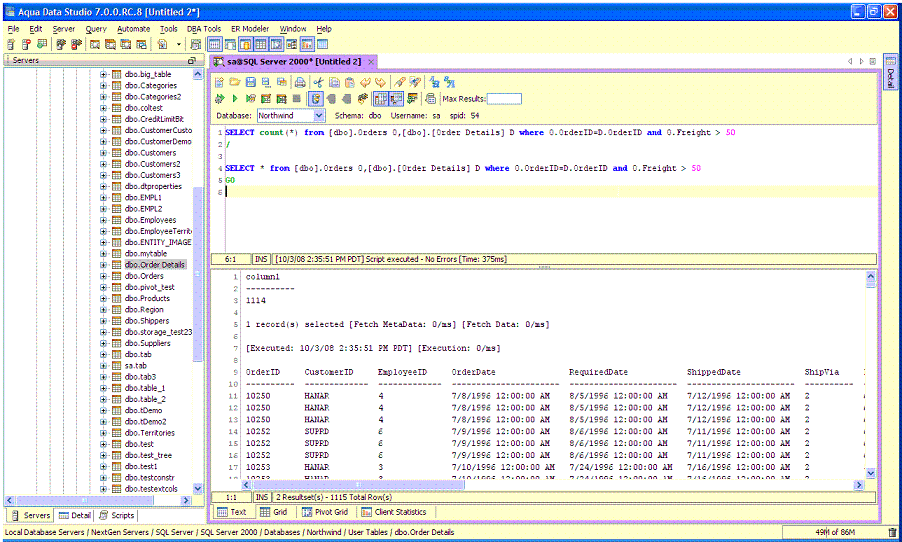Click the Save As icon in editor toolbar

(x=266, y=82)
